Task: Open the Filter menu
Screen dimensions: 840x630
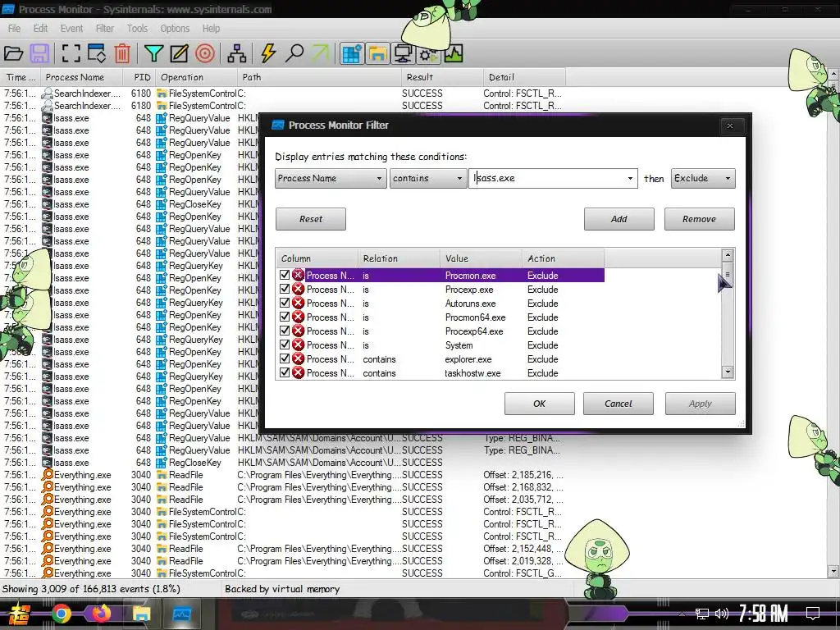Action: 104,29
